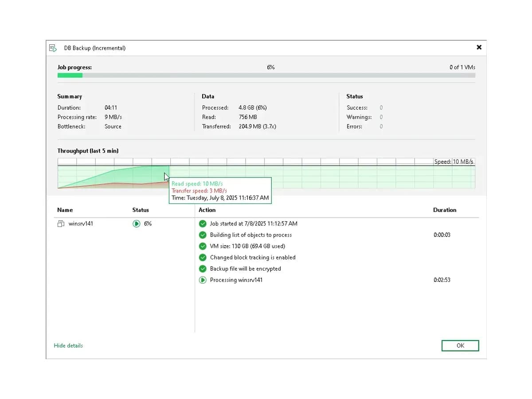Click the Bottleneck value 'Source'
The height and width of the screenshot is (399, 532).
point(113,127)
